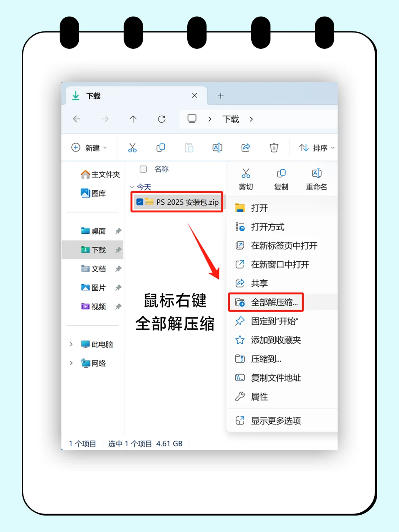Click Rename (重命名) in context menu
The image size is (399, 532).
[317, 180]
